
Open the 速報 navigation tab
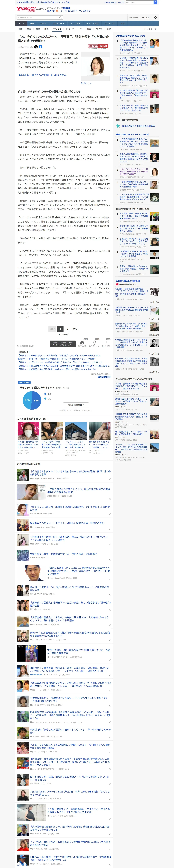click(x=32, y=24)
